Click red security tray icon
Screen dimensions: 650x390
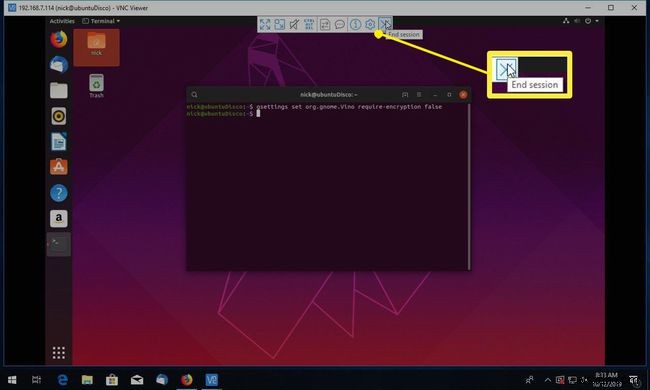pyautogui.click(x=560, y=380)
